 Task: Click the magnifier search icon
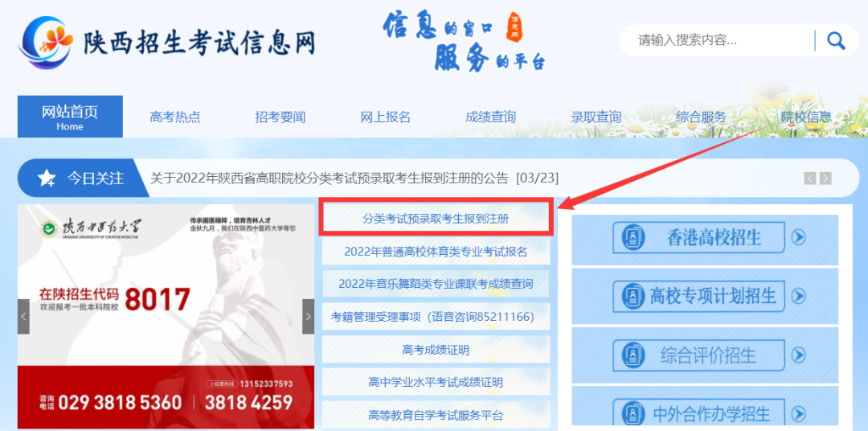point(835,40)
